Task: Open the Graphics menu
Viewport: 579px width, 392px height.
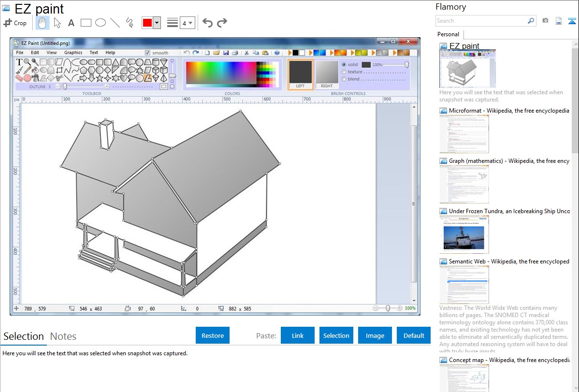Action: click(x=73, y=52)
